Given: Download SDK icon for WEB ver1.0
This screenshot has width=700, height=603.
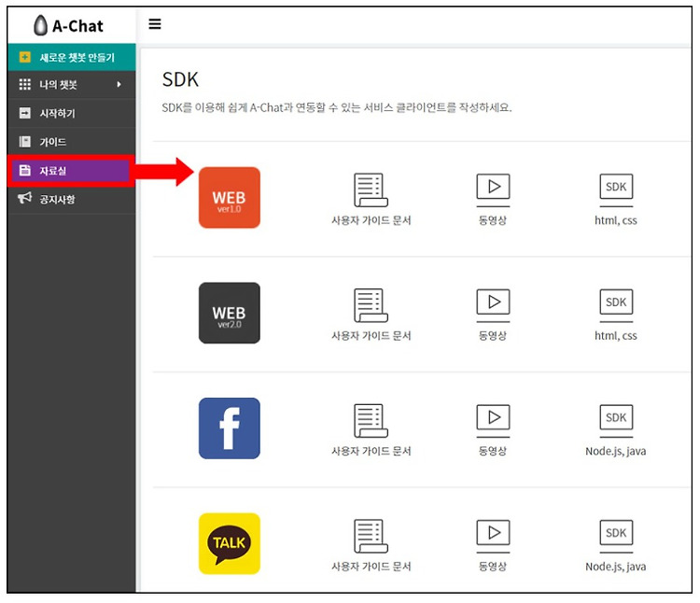Looking at the screenshot, I should point(616,189).
